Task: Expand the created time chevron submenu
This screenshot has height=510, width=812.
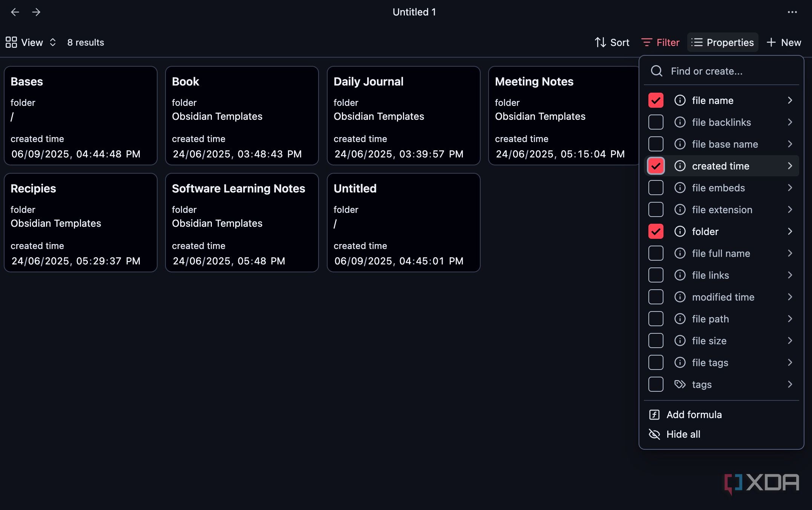Action: [790, 166]
